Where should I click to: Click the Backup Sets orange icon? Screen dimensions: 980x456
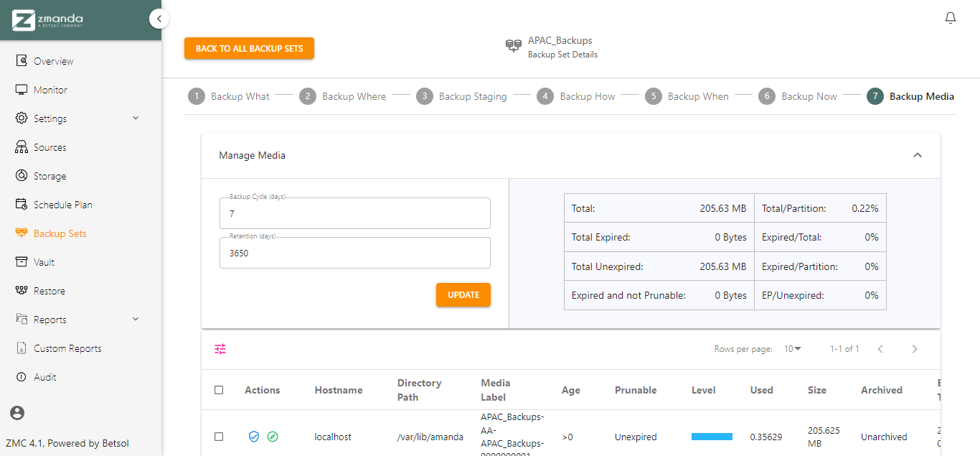22,233
